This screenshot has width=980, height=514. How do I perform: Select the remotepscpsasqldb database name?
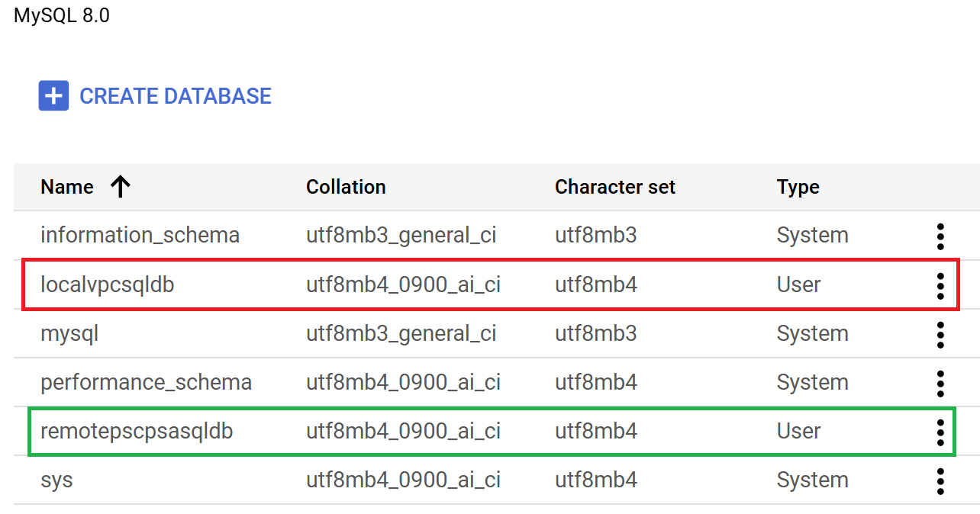coord(137,431)
